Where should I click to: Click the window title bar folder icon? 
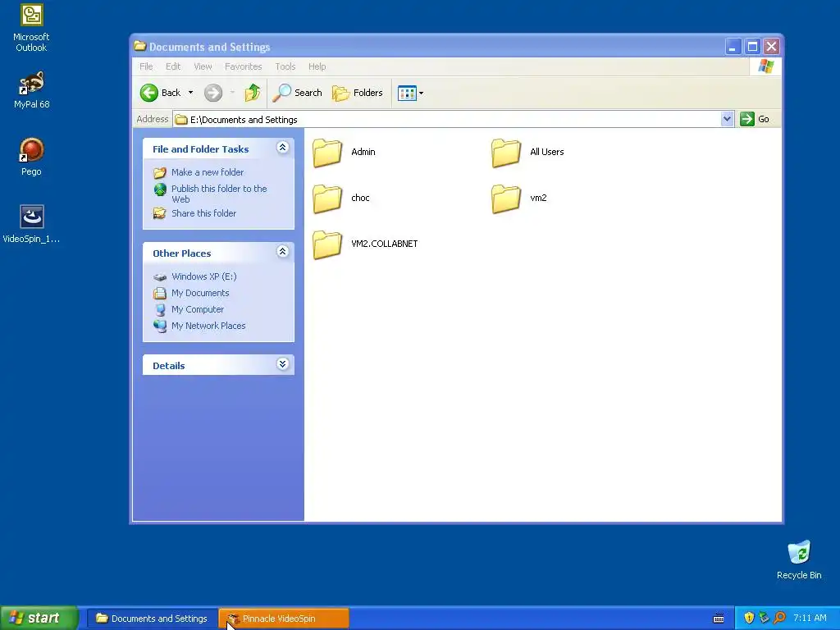[x=139, y=46]
